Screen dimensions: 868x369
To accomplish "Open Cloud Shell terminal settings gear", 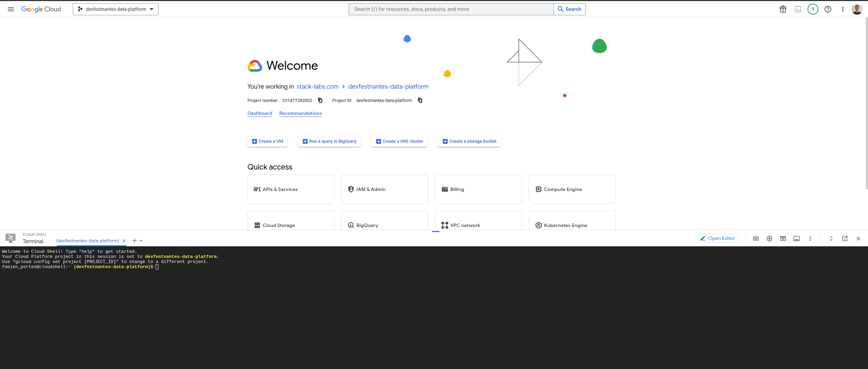I will pyautogui.click(x=769, y=239).
